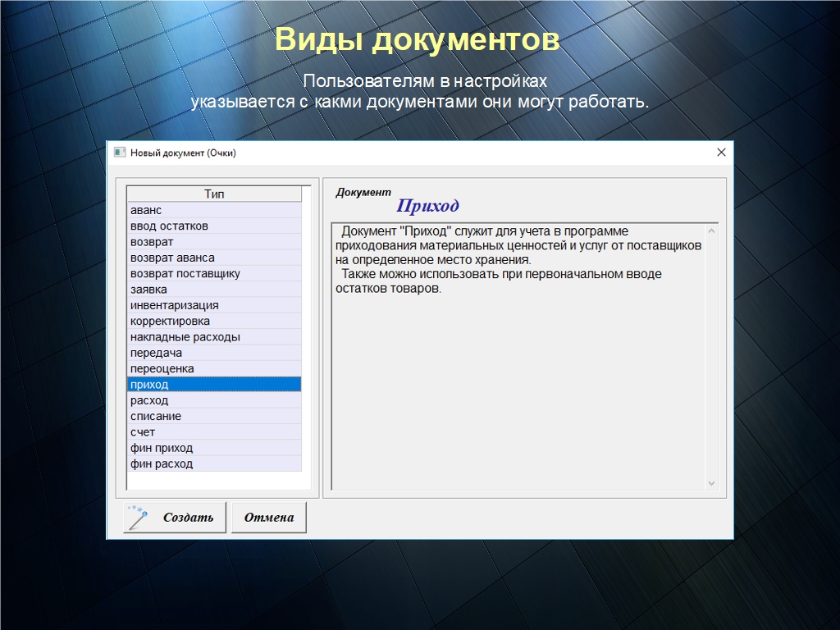Select the заявка document type
This screenshot has width=840, height=630.
(148, 290)
